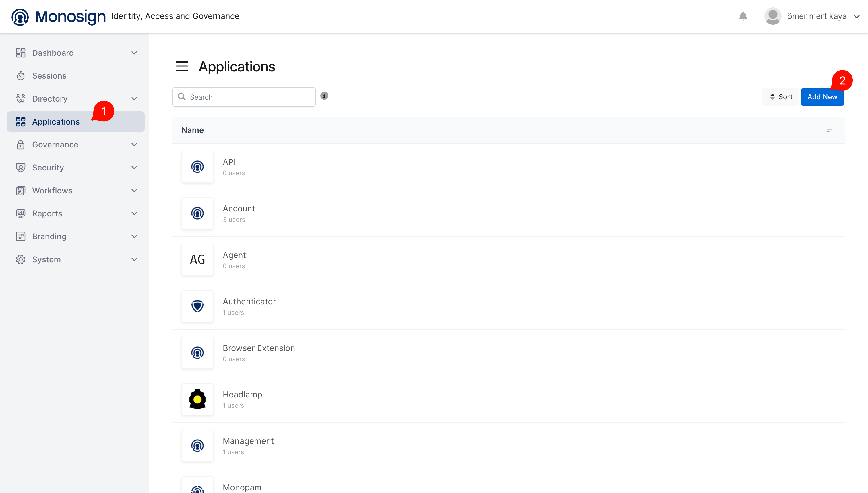Open the Authenticator shield icon
The image size is (868, 493).
[197, 306]
